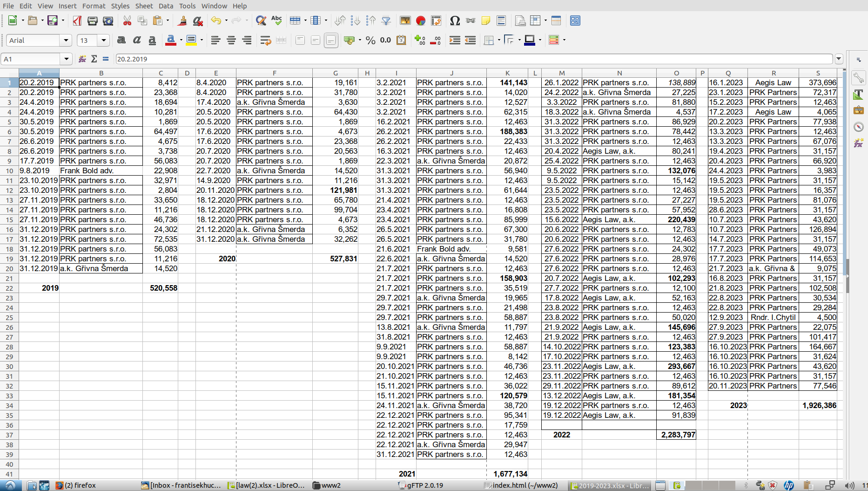
Task: Export directly as PDF
Action: point(77,20)
